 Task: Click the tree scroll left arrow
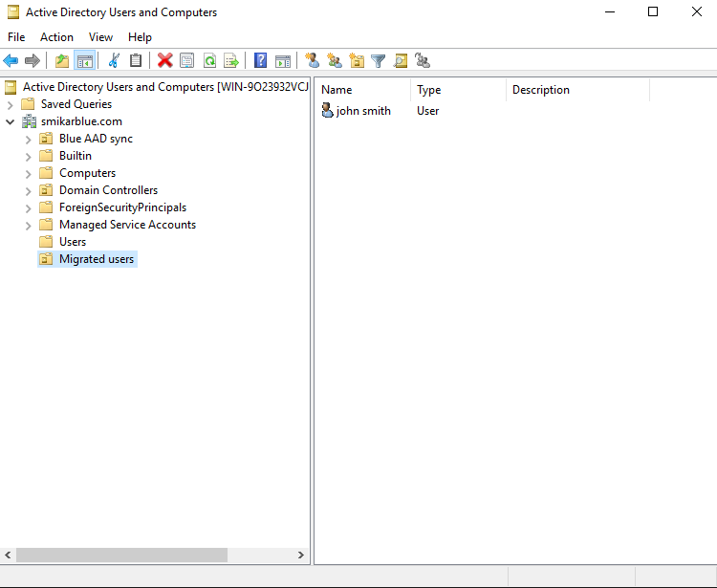pos(8,555)
